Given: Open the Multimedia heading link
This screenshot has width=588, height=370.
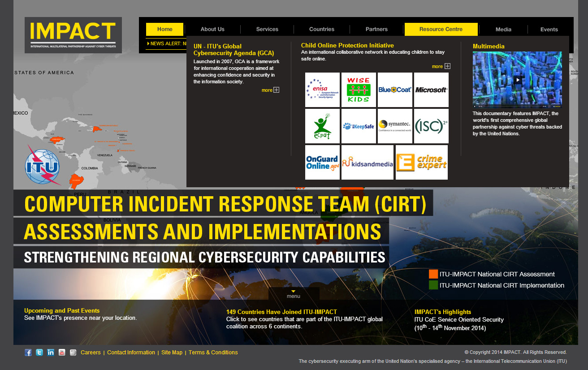Looking at the screenshot, I should [489, 46].
